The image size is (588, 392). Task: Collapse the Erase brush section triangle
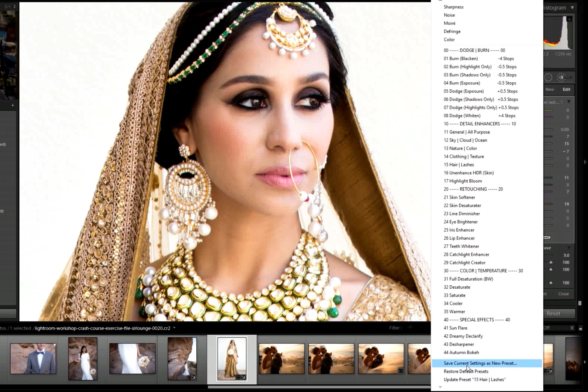click(x=569, y=248)
